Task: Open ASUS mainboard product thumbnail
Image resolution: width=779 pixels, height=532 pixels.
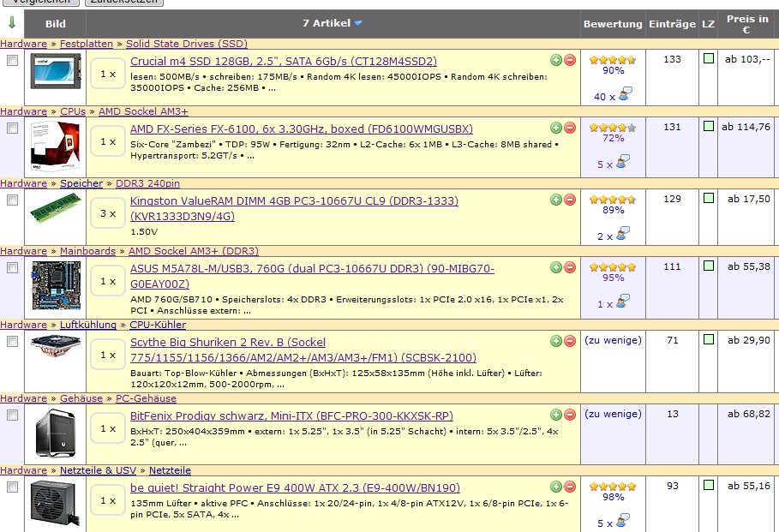Action: pos(57,285)
